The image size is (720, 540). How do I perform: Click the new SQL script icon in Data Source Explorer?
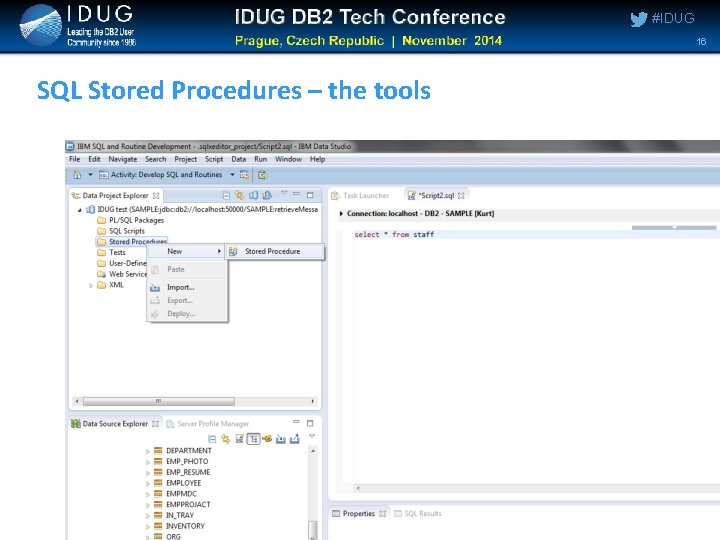(x=239, y=439)
